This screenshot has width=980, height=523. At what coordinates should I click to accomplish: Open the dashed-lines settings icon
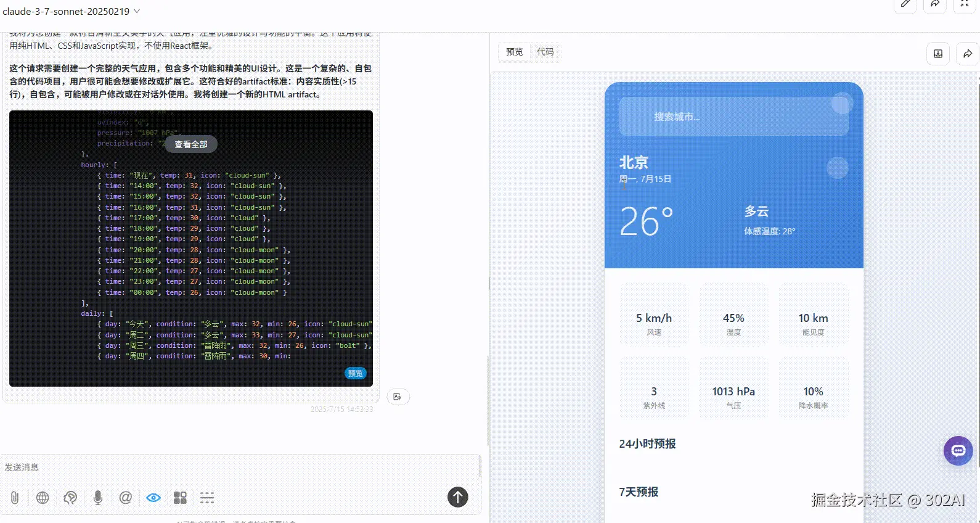(207, 497)
